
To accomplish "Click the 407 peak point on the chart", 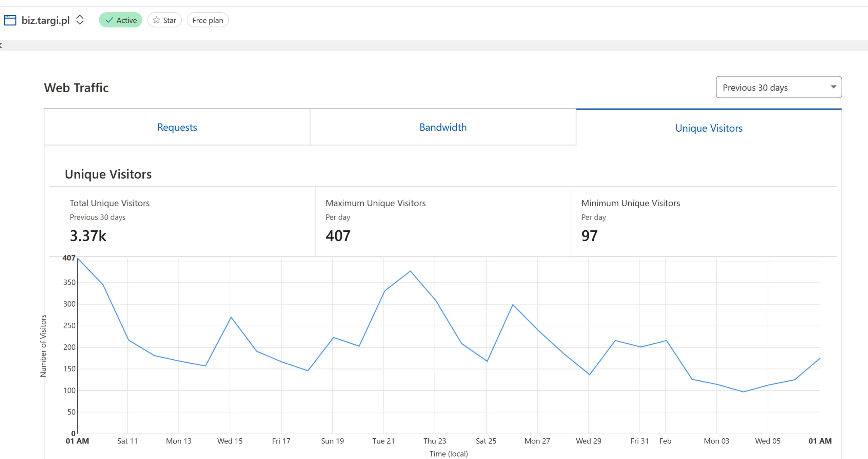I will coord(78,259).
